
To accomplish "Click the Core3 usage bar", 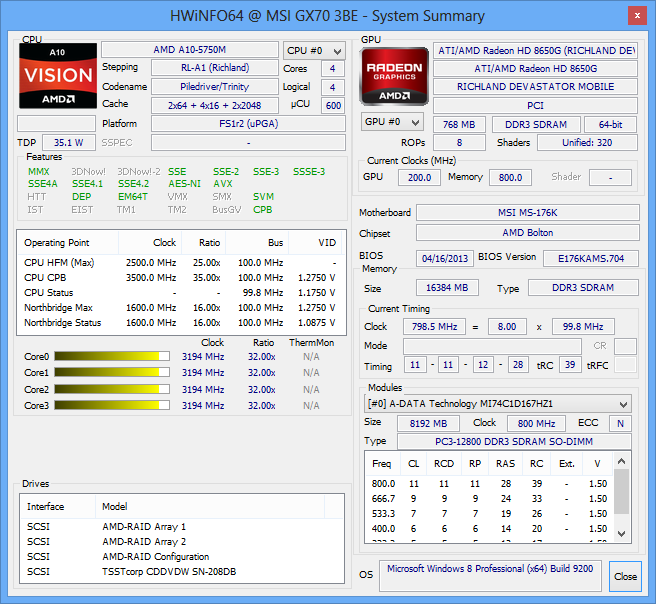I will coord(112,405).
